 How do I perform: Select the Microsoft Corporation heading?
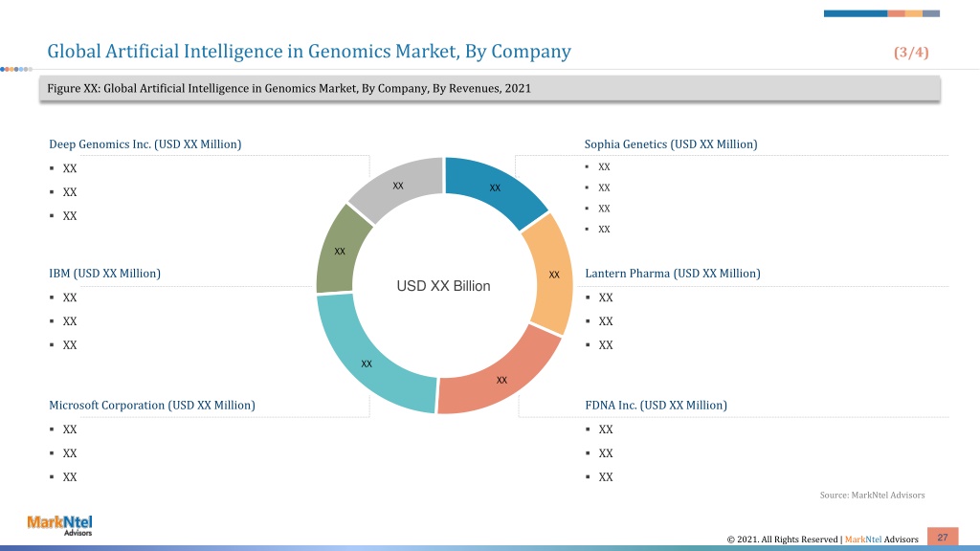152,406
